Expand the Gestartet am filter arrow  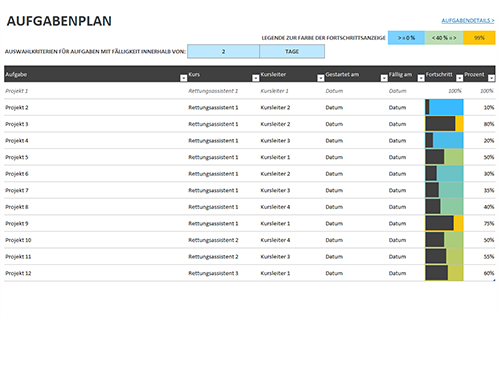(384, 78)
